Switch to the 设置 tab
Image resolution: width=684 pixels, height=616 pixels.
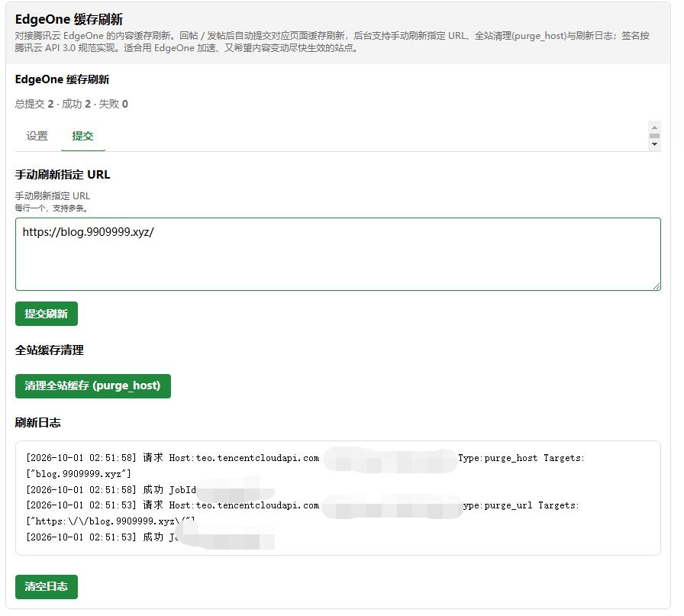point(37,136)
